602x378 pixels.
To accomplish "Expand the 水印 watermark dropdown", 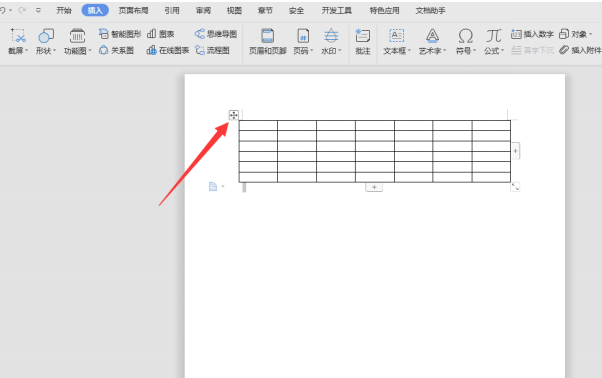I will [339, 51].
